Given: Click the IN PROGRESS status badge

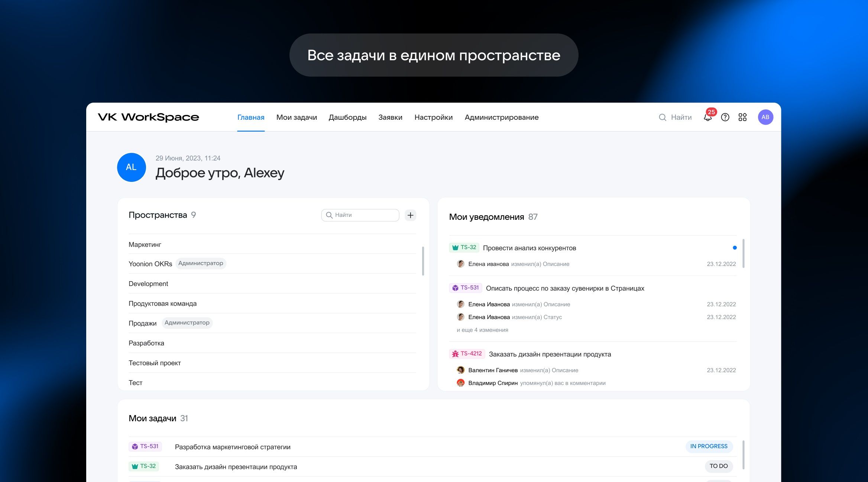Looking at the screenshot, I should 709,446.
